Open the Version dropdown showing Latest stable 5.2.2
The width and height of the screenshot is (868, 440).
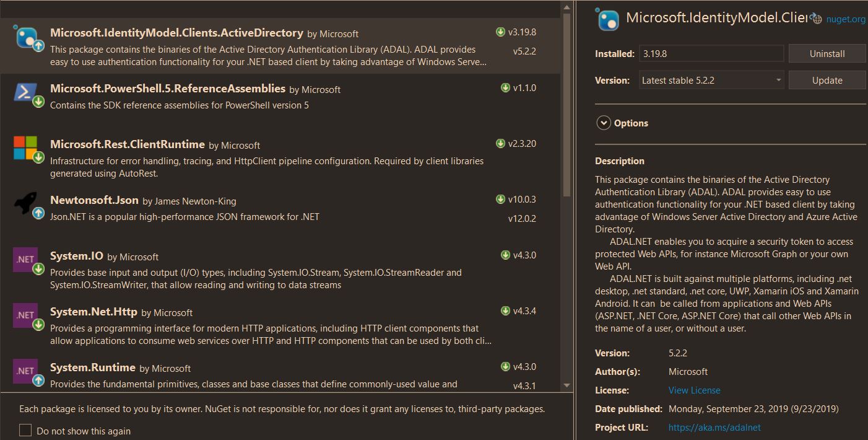coord(711,80)
